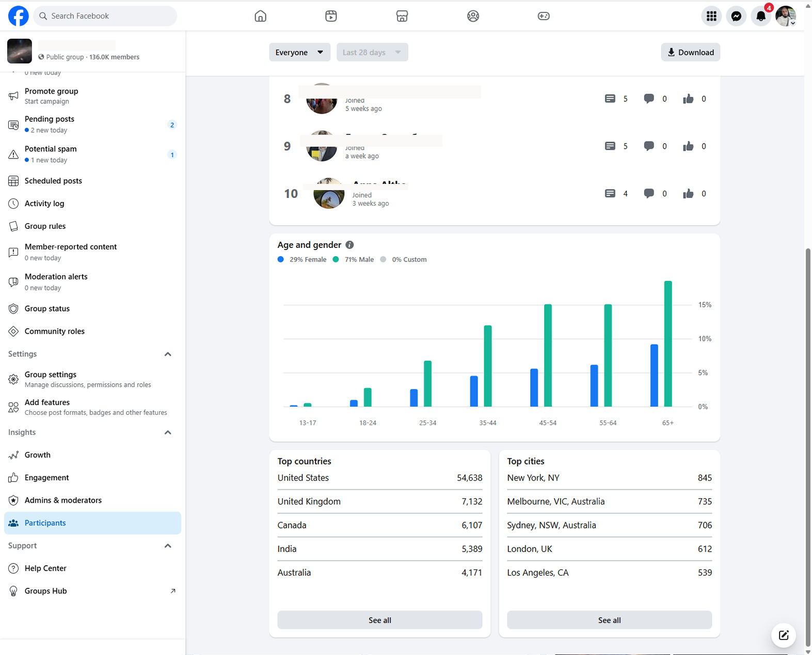Open the Gaming controller icon
This screenshot has height=655, width=812.
point(544,16)
